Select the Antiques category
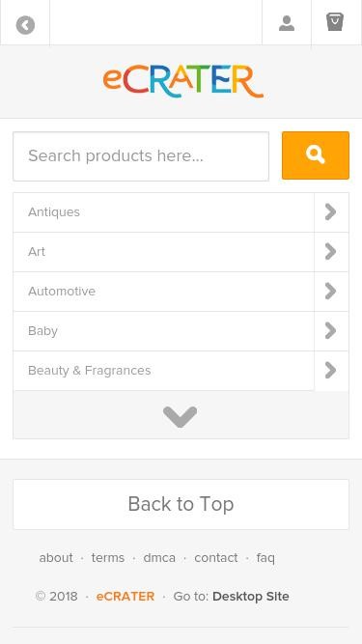 click(x=164, y=212)
